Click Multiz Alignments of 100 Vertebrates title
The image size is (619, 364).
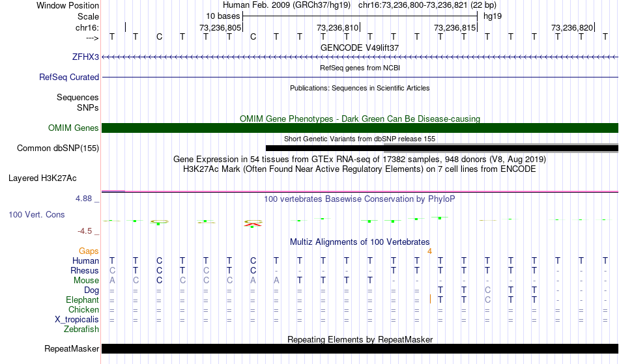360,242
